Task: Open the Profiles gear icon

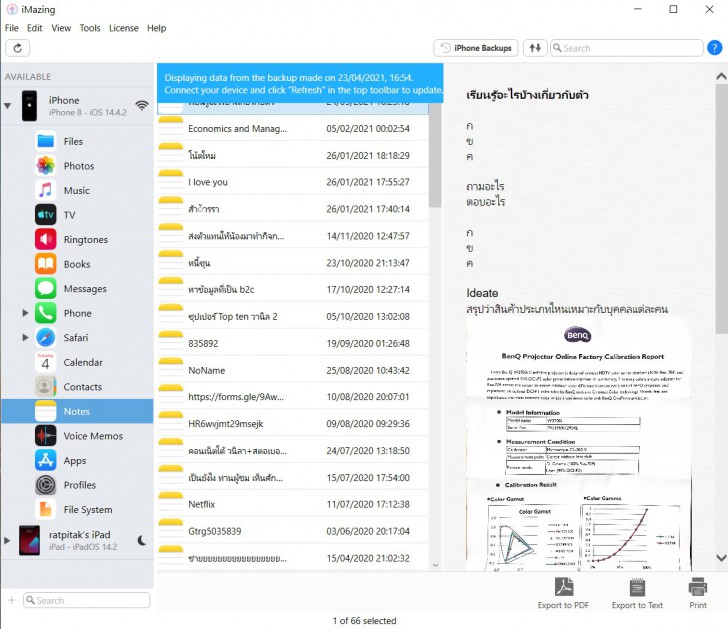Action: coord(46,485)
